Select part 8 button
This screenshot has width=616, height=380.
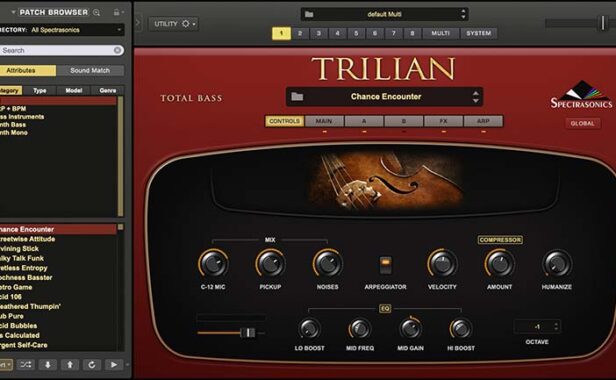coord(412,33)
